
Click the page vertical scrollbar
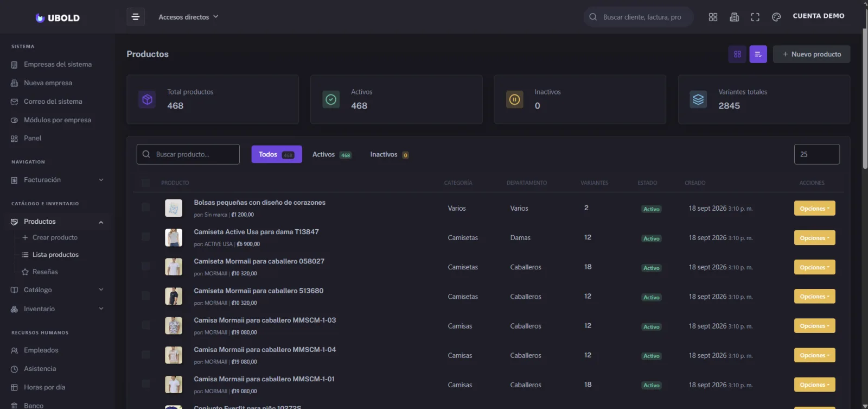tap(865, 98)
